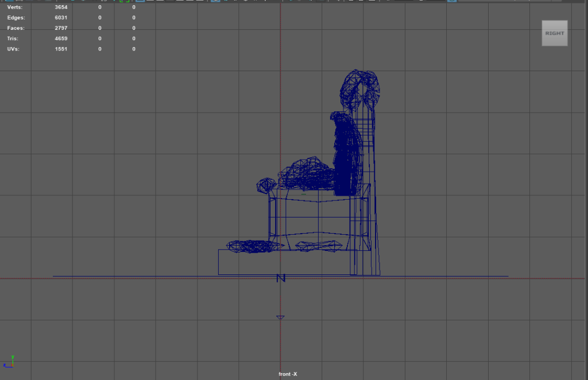The height and width of the screenshot is (380, 588).
Task: Select the rounded top ornament of the chair back
Action: pos(359,86)
